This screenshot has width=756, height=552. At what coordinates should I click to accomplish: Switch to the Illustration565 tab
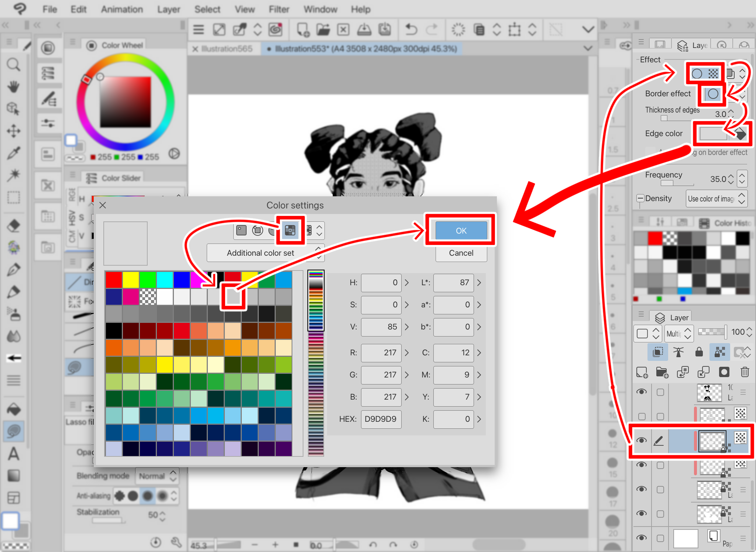pyautogui.click(x=227, y=49)
